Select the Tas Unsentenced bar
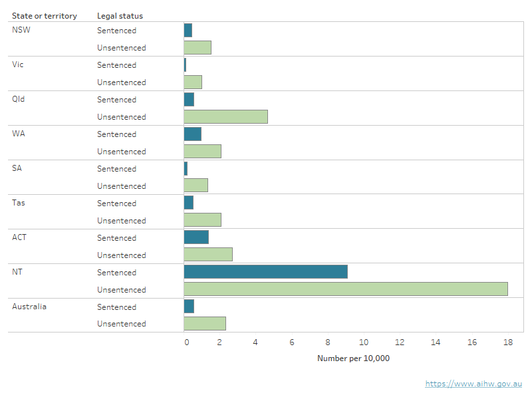 pos(202,220)
